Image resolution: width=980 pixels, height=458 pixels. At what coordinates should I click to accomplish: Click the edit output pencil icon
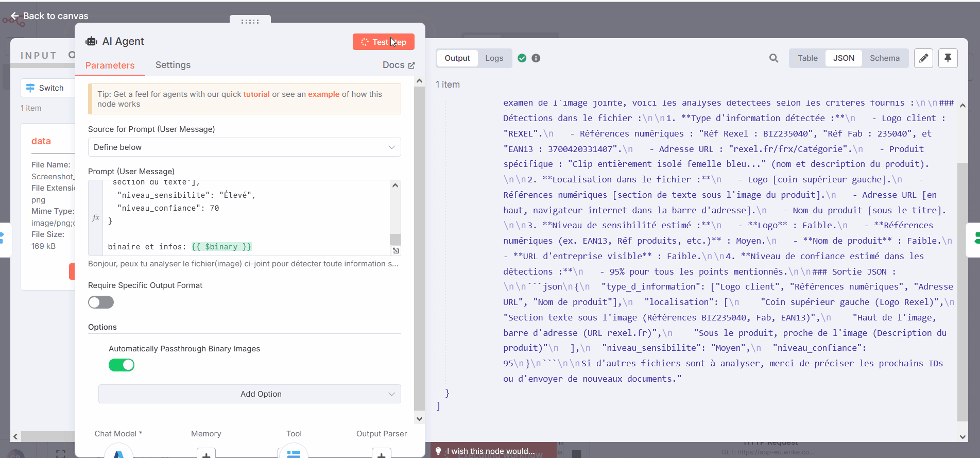coord(923,58)
